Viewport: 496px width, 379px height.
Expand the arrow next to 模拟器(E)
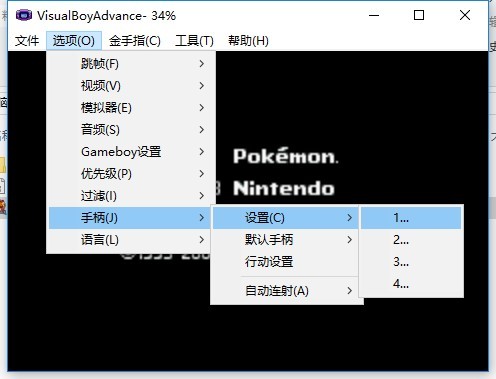tap(202, 108)
